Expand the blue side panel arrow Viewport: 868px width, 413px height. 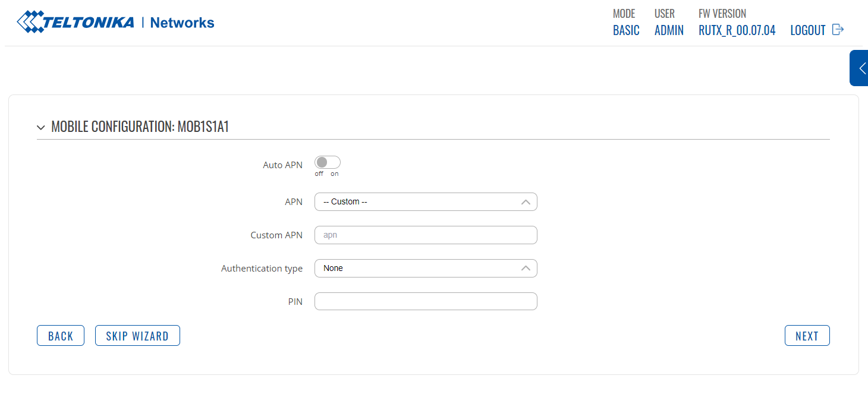(x=860, y=68)
